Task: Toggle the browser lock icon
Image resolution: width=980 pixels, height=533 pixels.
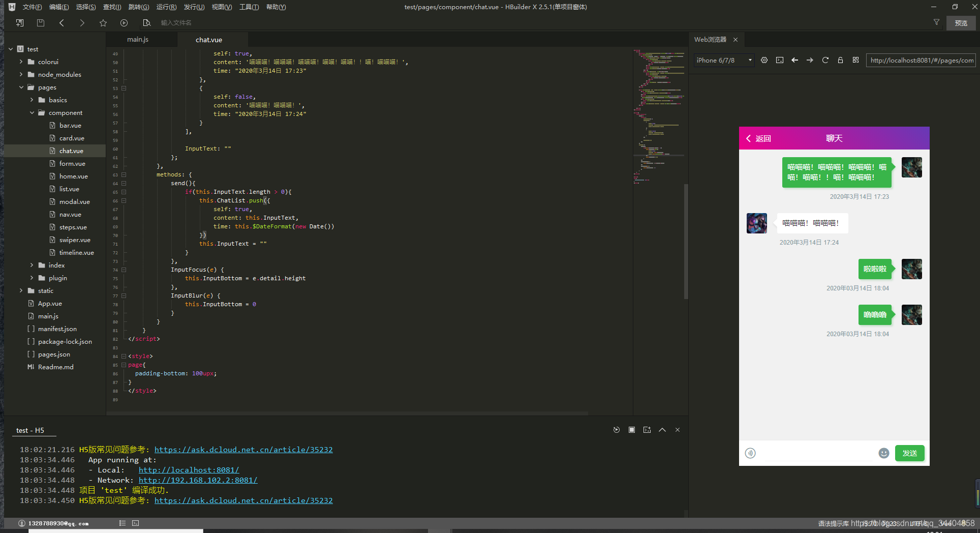Action: pyautogui.click(x=841, y=60)
